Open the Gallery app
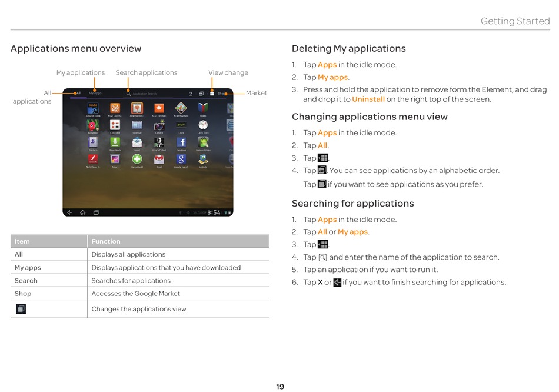559x392 pixels. coord(115,160)
